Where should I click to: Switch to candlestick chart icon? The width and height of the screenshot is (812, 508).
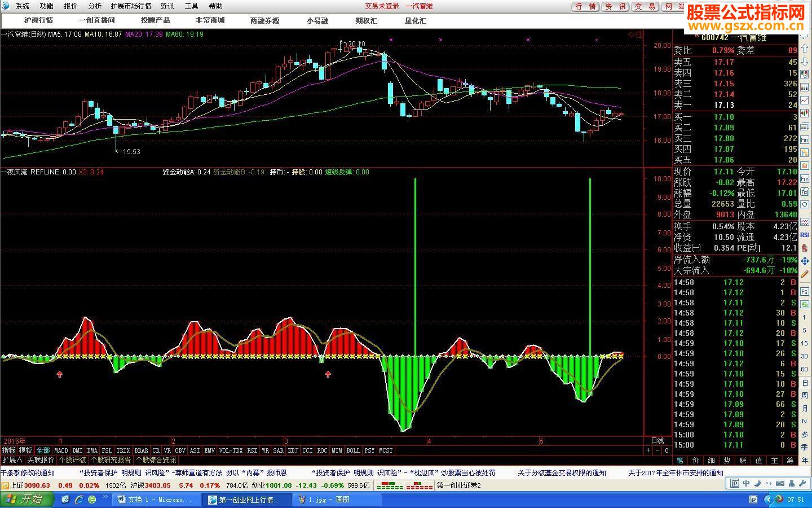tap(805, 113)
